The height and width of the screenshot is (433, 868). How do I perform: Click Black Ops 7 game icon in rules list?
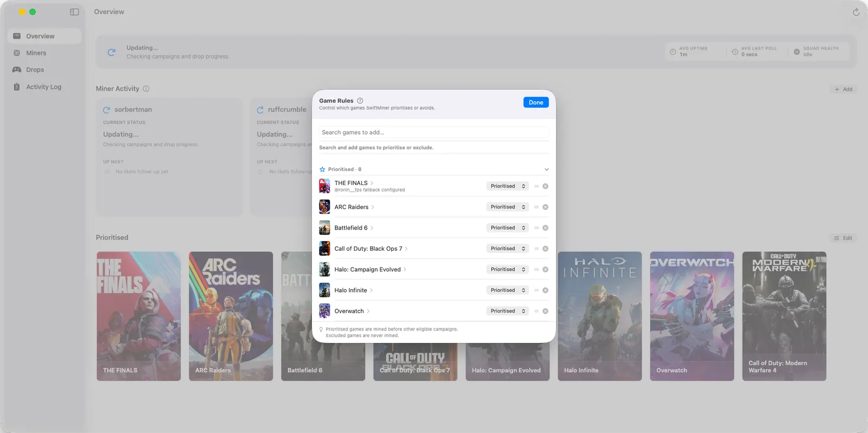pos(324,249)
